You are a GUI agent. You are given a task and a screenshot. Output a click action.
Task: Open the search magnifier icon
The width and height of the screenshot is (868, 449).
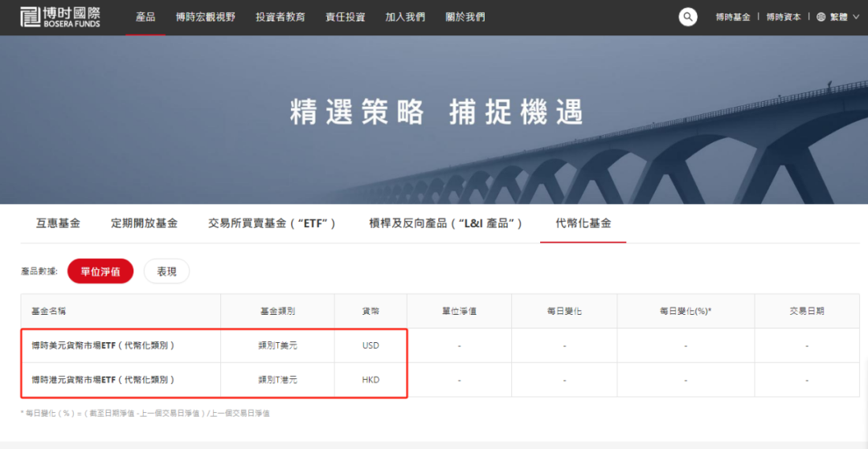(x=688, y=17)
